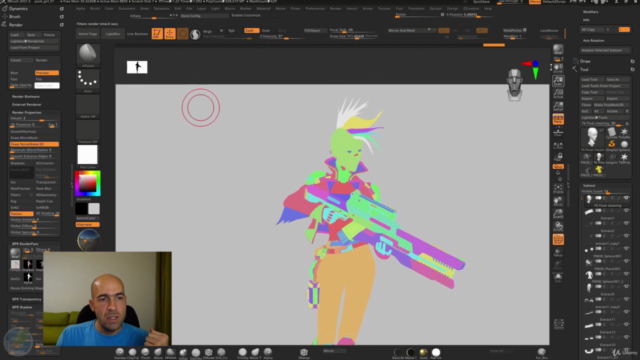Select the Standard brush at bottom shelf
640x360 pixels.
120,352
